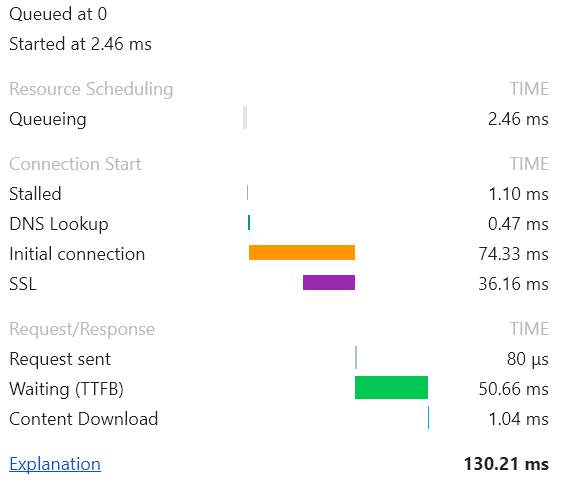Click the Waiting (TTFB) row label
The image size is (567, 482).
(67, 389)
